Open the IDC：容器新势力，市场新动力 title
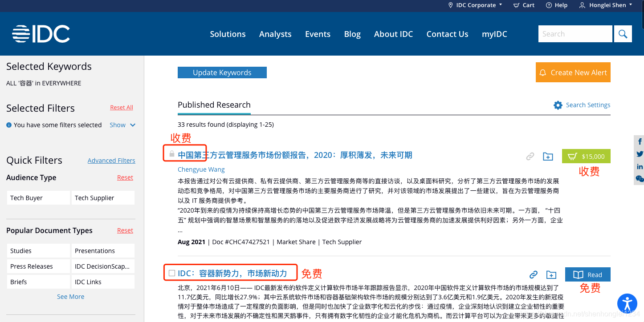This screenshot has width=644, height=322. pyautogui.click(x=232, y=273)
